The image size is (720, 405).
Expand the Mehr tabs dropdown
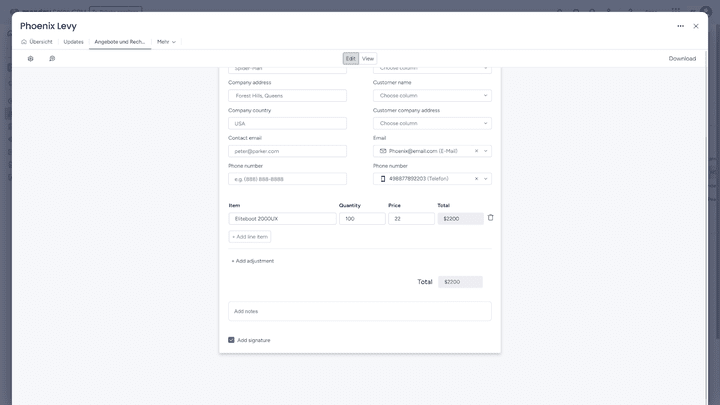(166, 42)
